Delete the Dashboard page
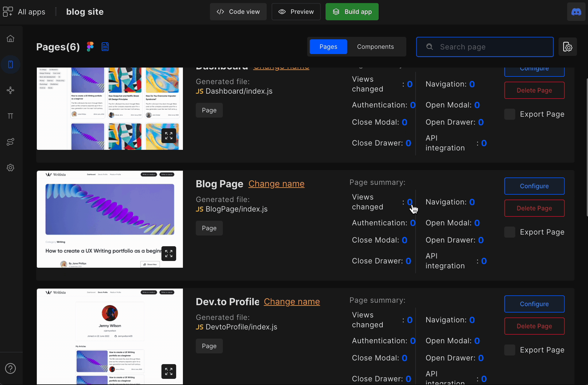Image resolution: width=588 pixels, height=385 pixels. point(534,90)
